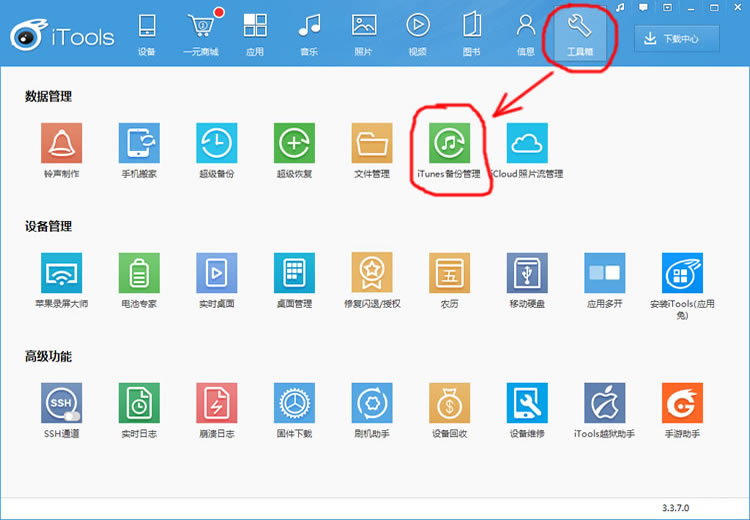Open the 实时日志 real-time log
The image size is (750, 520).
[x=139, y=403]
